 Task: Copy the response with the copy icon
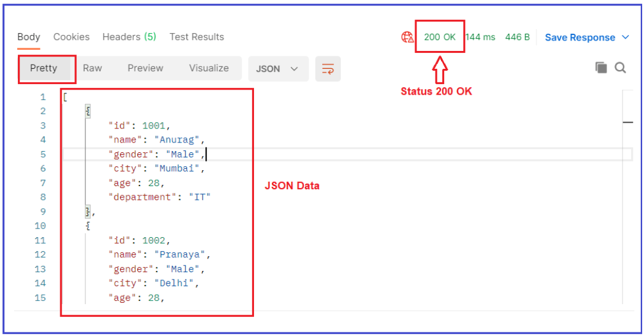coord(601,68)
